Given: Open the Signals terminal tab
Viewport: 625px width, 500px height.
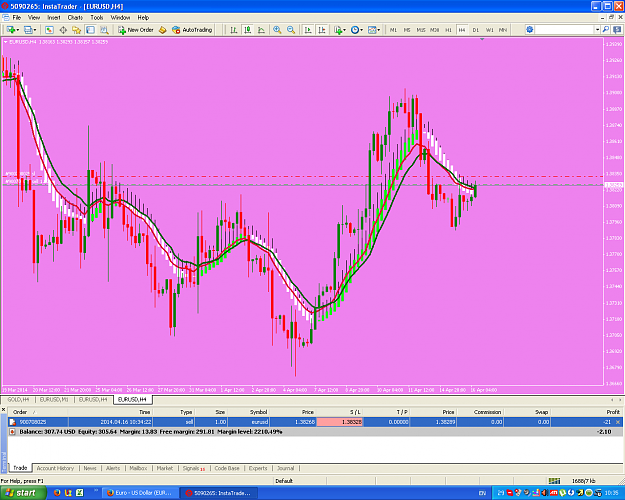Looking at the screenshot, I should tap(193, 469).
